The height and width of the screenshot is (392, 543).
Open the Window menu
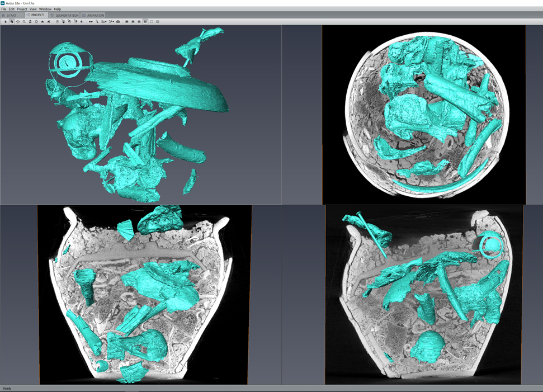(x=45, y=9)
